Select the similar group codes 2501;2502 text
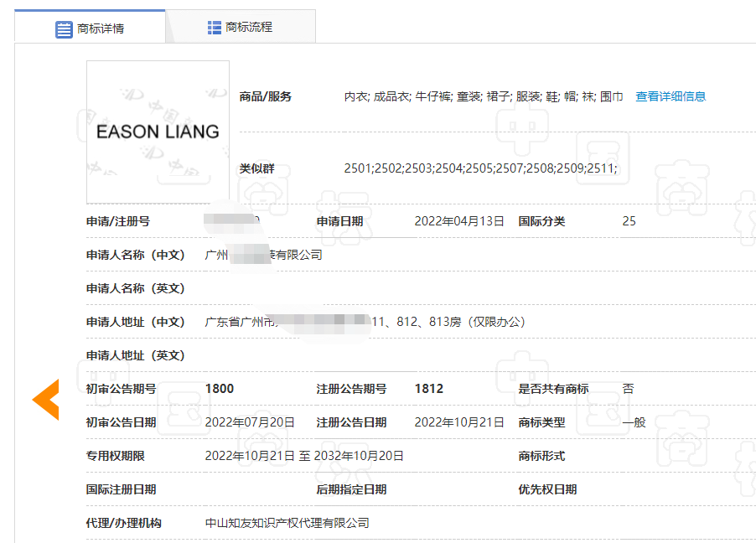Viewport: 756px width, 543px height. 480,168
